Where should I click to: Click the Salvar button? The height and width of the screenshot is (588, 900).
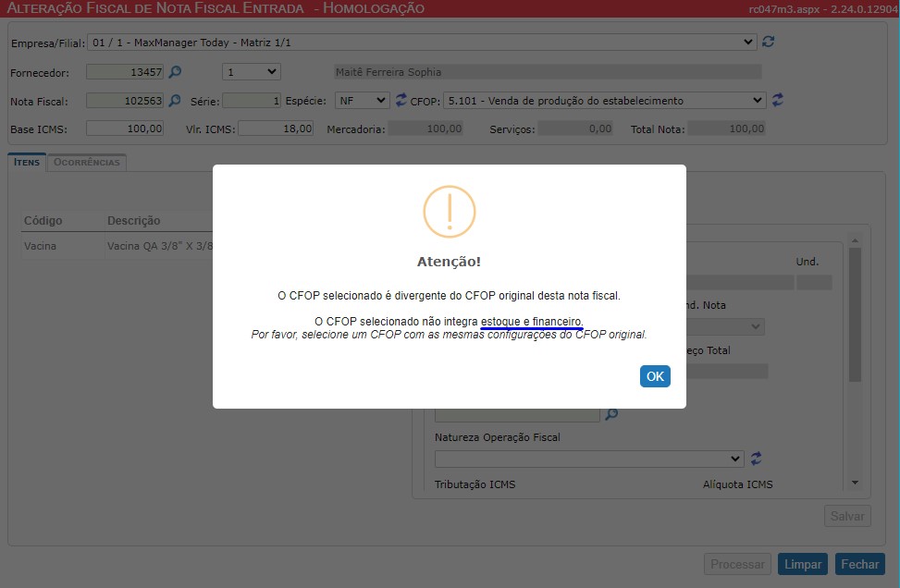pos(847,516)
